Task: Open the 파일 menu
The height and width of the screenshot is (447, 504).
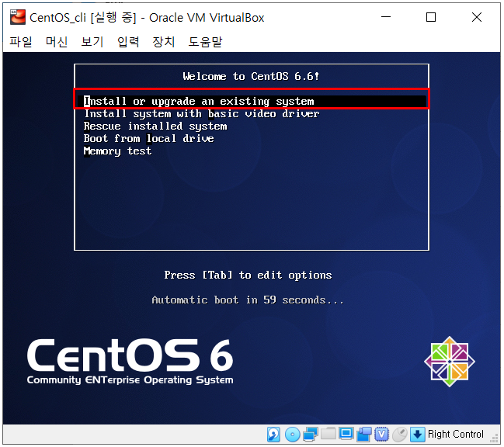Action: tap(20, 42)
